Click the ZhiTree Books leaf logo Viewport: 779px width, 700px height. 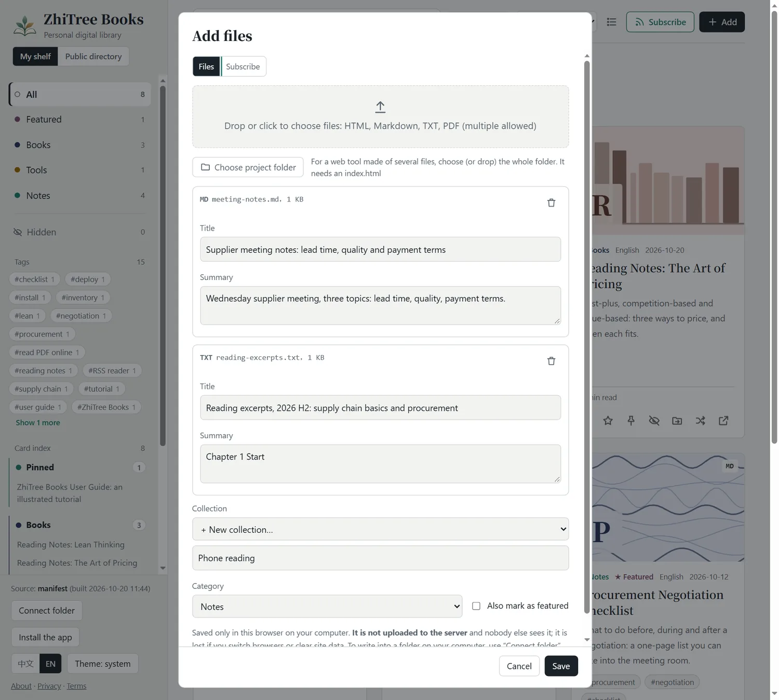click(x=24, y=26)
